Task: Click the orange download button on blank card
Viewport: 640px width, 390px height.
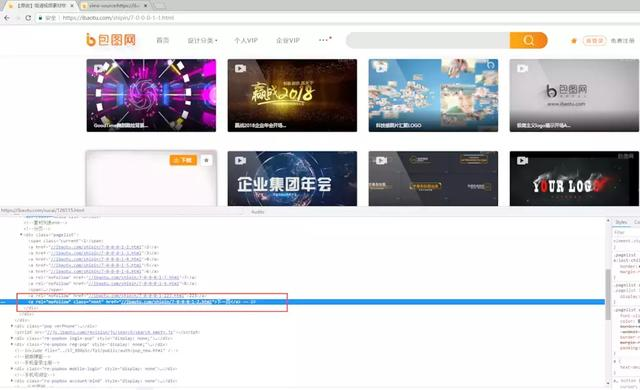Action: [x=183, y=160]
